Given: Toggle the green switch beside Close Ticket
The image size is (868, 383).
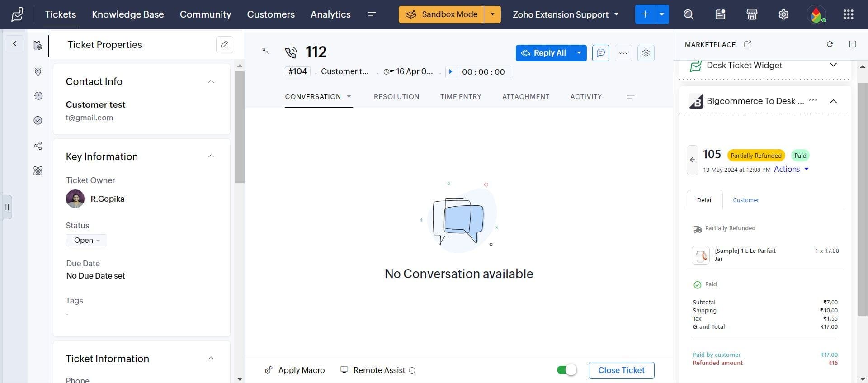Looking at the screenshot, I should point(566,370).
